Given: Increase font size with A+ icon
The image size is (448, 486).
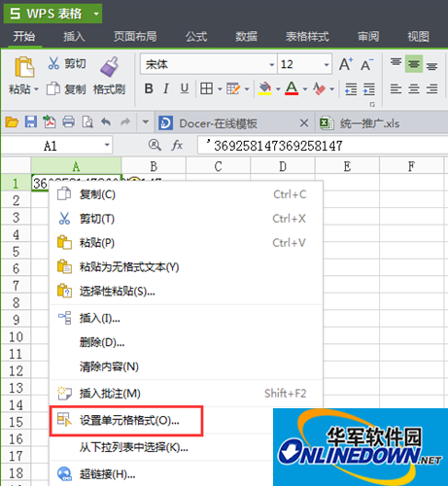Looking at the screenshot, I should 346,64.
